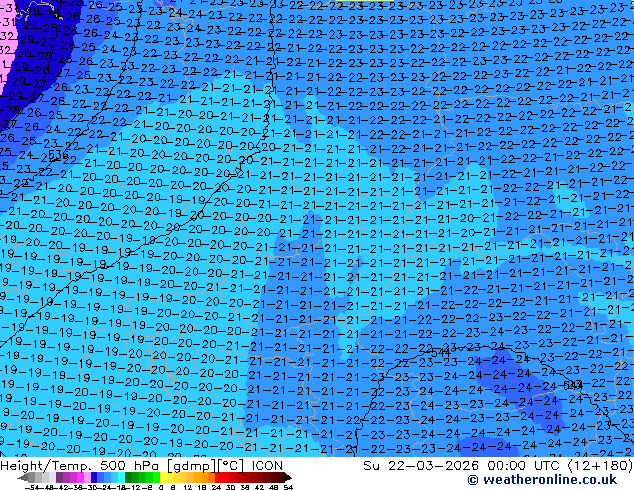Image resolution: width=634 pixels, height=490 pixels.
Task: Click the temperature color scale bar
Action: click(155, 478)
